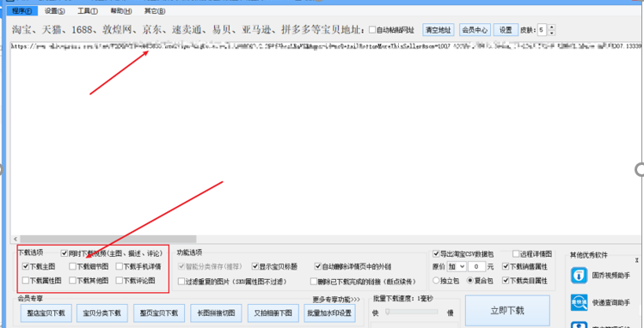Open 更多专享功能>>> link

click(x=336, y=299)
